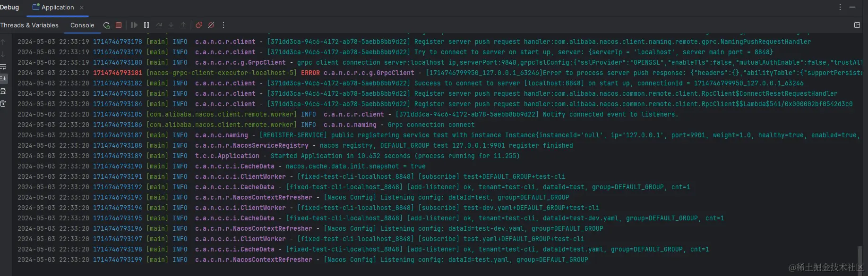Toggle Mute Breakpoints icon

click(211, 25)
